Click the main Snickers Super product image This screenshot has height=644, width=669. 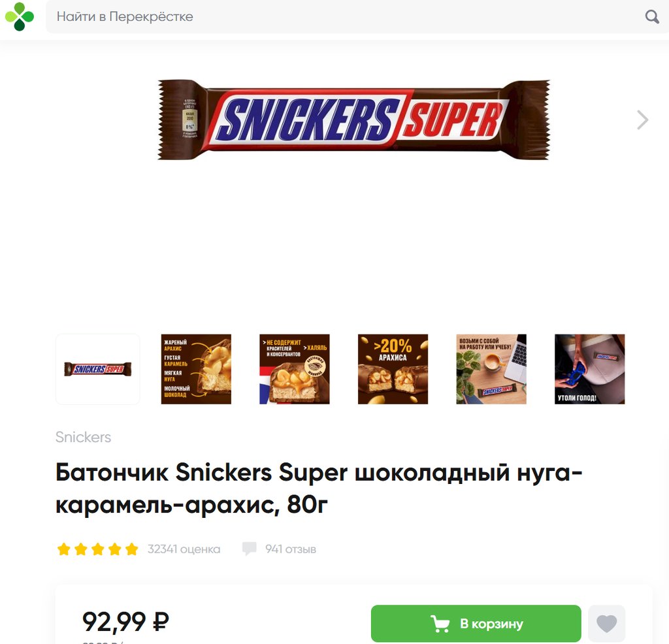coord(353,120)
